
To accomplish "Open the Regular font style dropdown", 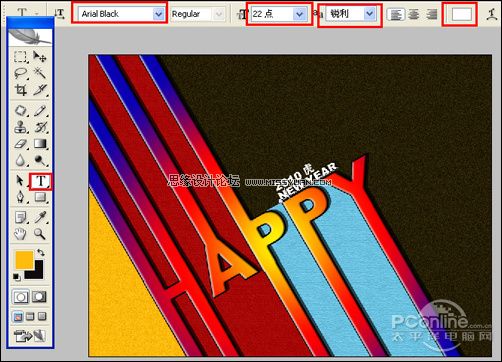I will click(219, 14).
